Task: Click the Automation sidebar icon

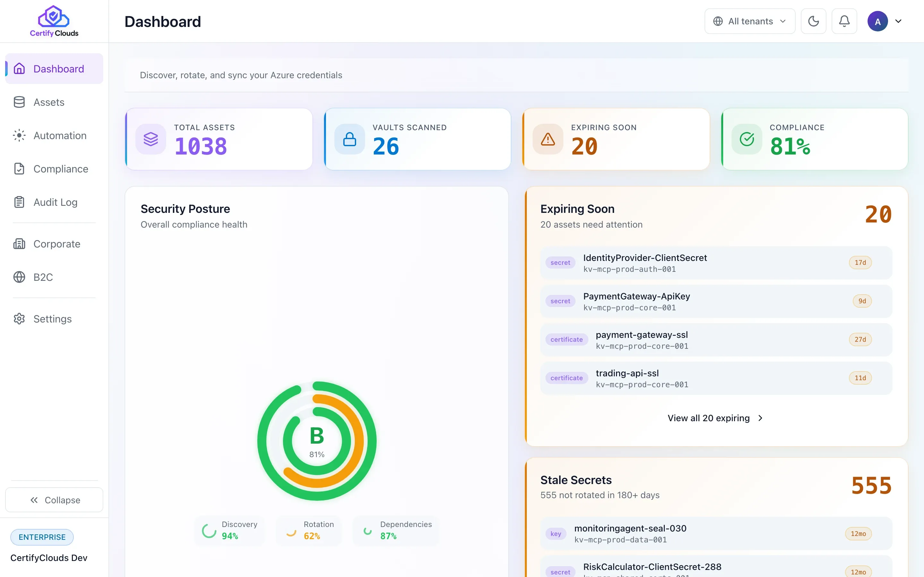Action: tap(19, 136)
